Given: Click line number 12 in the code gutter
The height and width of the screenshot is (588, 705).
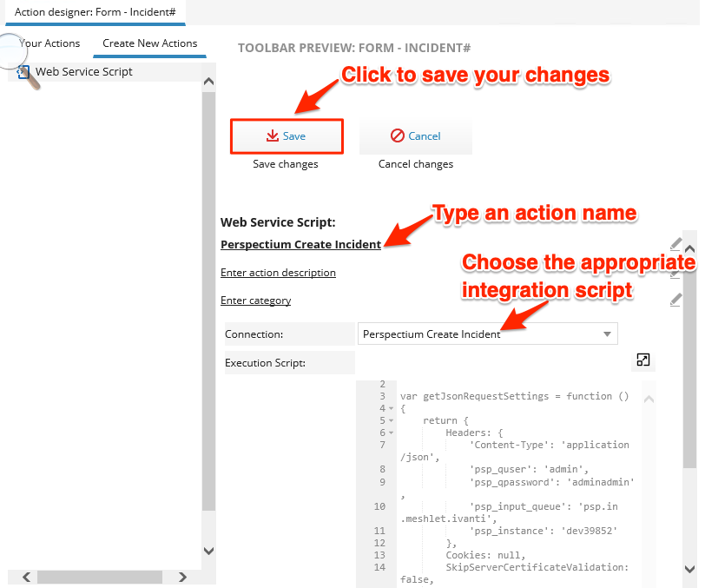Looking at the screenshot, I should [380, 543].
